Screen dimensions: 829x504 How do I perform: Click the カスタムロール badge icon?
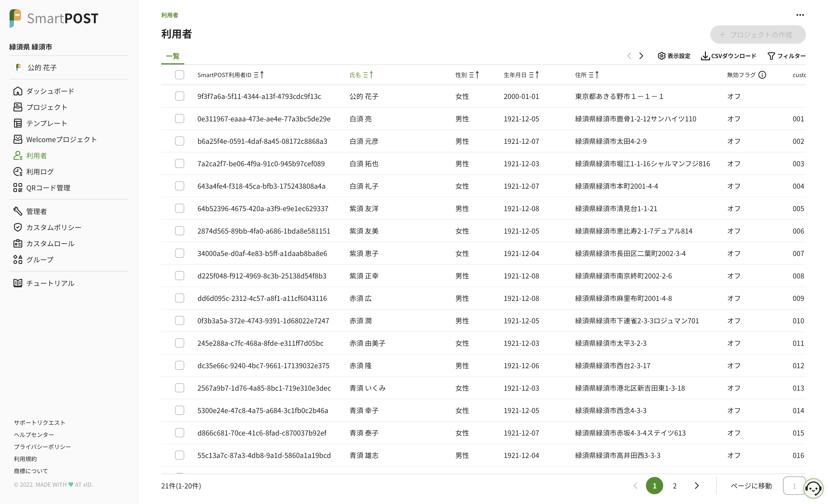pos(18,244)
